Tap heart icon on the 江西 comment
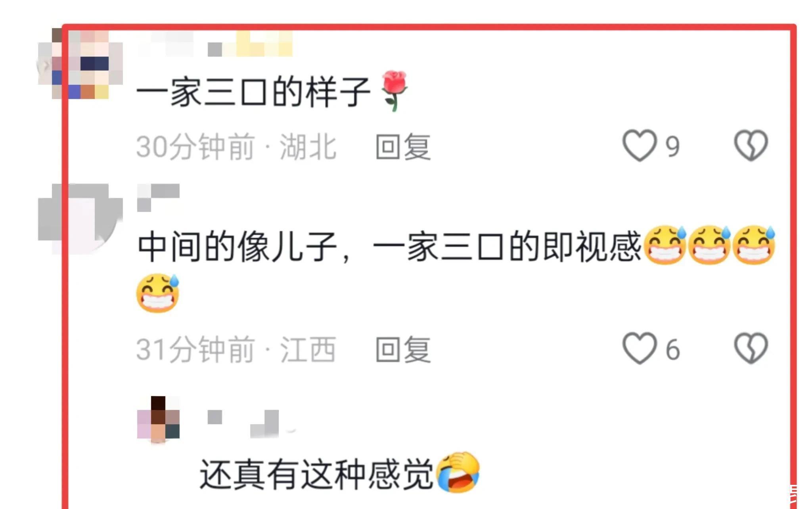 [639, 349]
